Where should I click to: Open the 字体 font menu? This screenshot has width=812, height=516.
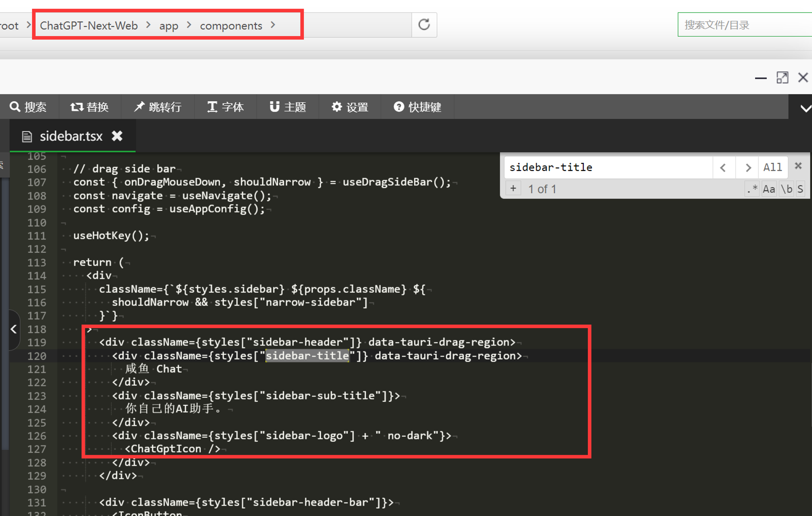pos(225,107)
